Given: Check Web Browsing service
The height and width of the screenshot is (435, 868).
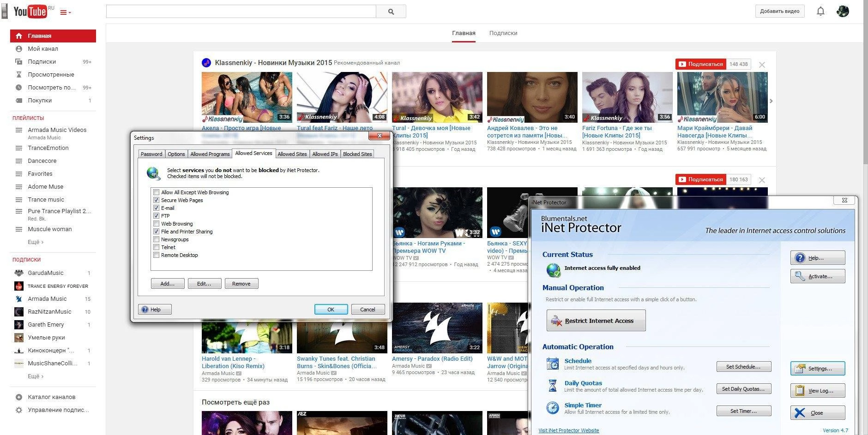Looking at the screenshot, I should [157, 224].
